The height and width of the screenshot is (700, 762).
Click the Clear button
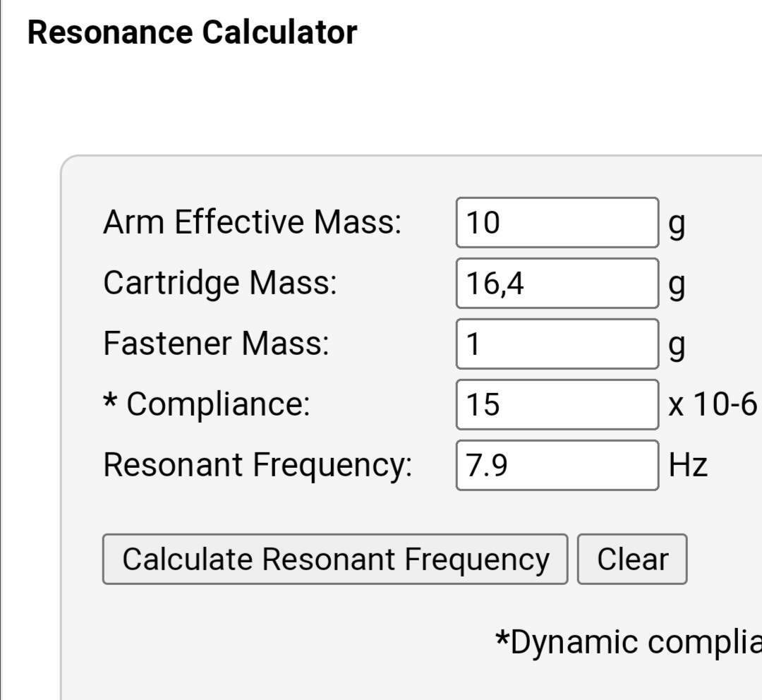pyautogui.click(x=632, y=559)
